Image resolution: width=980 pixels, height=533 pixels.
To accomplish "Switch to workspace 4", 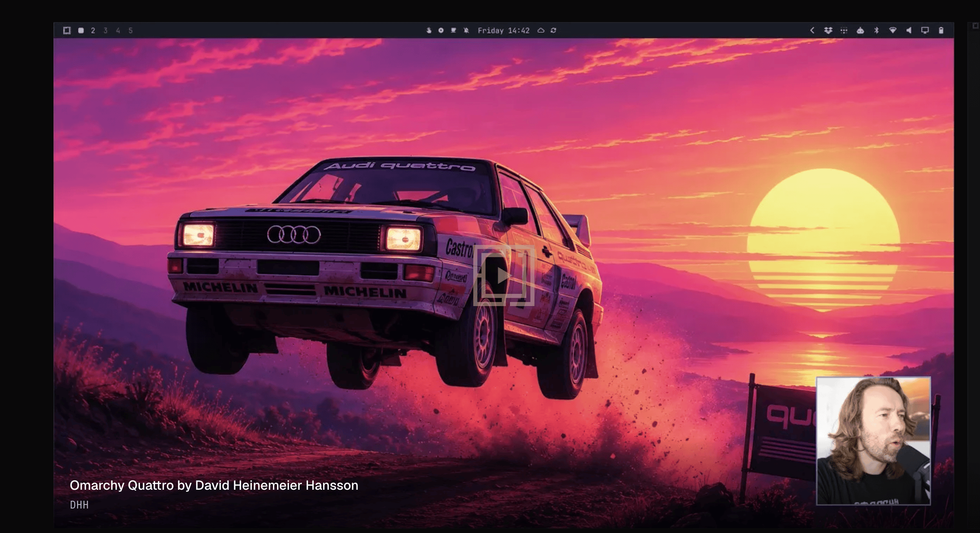I will click(x=118, y=30).
